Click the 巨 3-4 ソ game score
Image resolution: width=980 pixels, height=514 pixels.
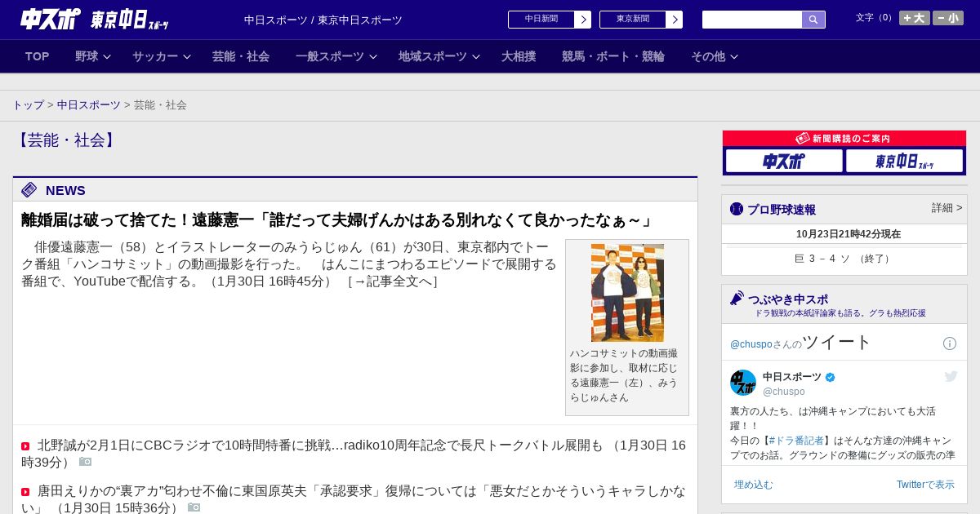click(x=844, y=259)
